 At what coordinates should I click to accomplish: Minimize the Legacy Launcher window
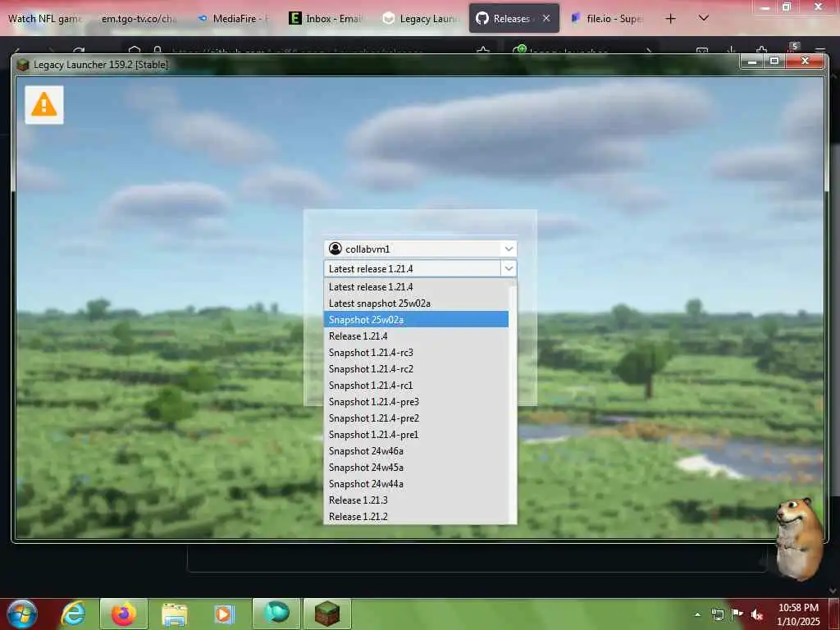pyautogui.click(x=752, y=62)
